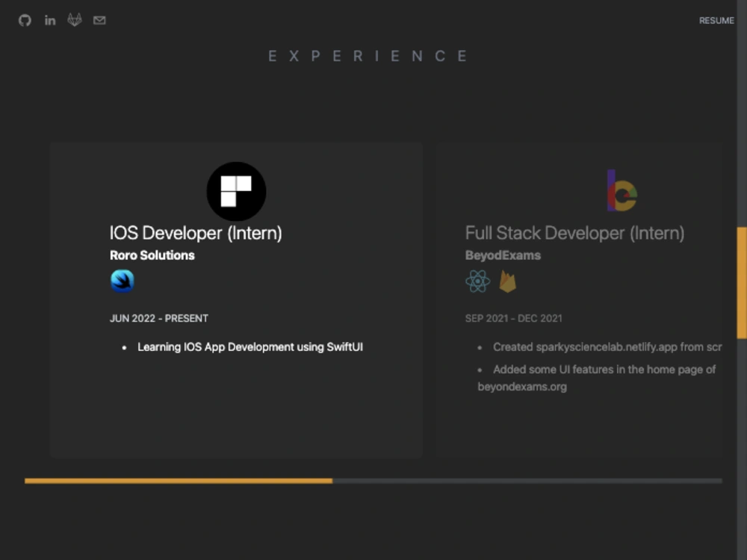Click the BeyondExams logo
The height and width of the screenshot is (560, 747).
click(622, 190)
